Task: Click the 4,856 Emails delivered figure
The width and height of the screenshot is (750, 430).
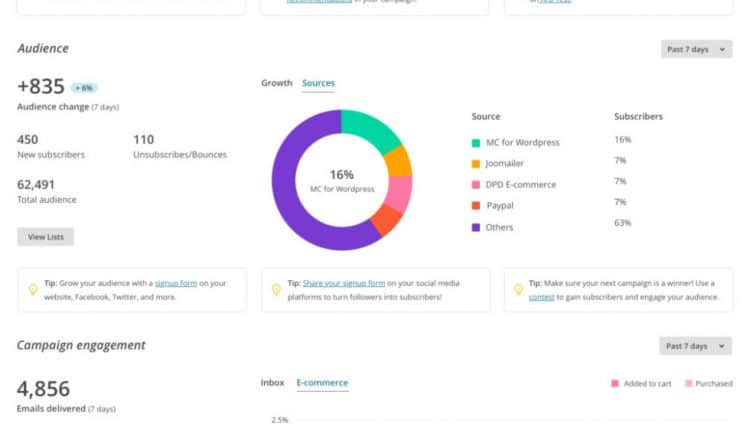Action: 43,388
